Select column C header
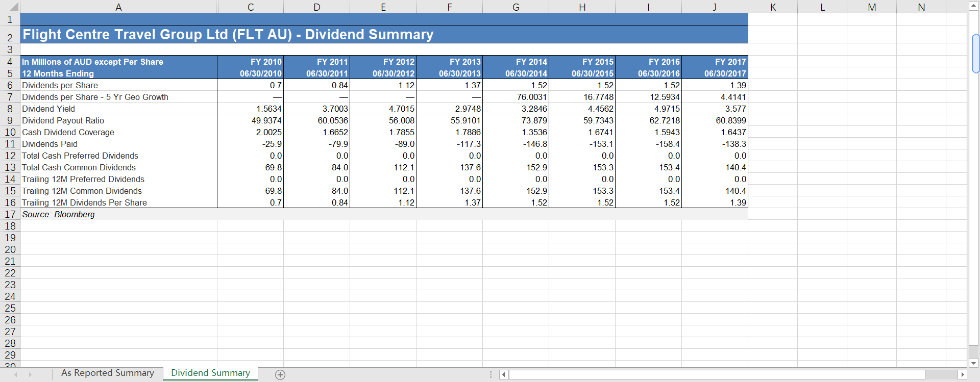 251,7
